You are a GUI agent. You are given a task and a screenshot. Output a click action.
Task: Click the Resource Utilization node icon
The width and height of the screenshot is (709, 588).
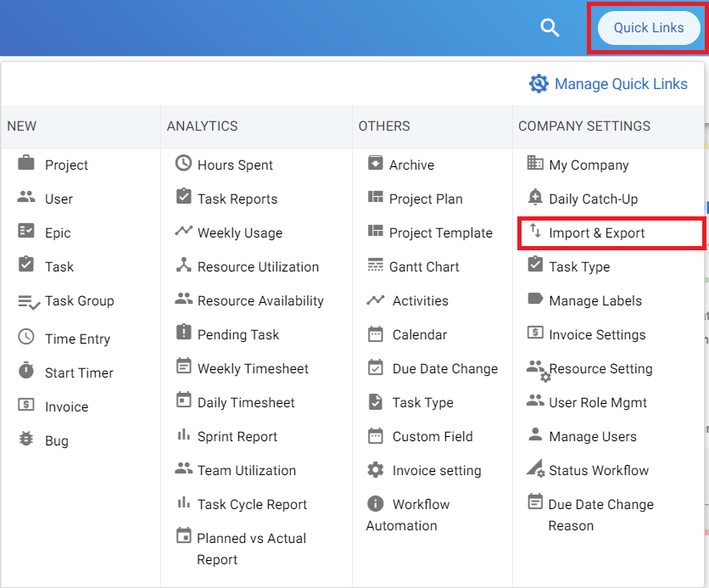183,264
